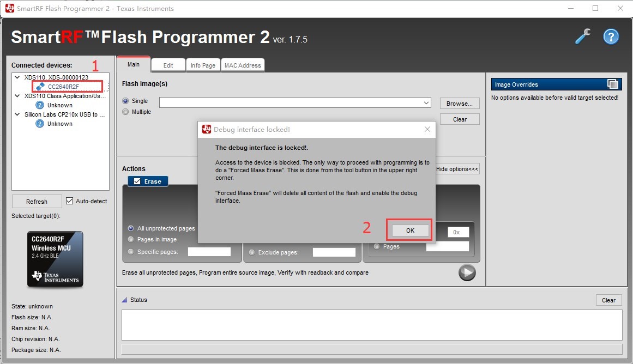Screen dimensions: 633x364
Task: Collapse the XDS110 Class Application tree node
Action: [x=17, y=96]
